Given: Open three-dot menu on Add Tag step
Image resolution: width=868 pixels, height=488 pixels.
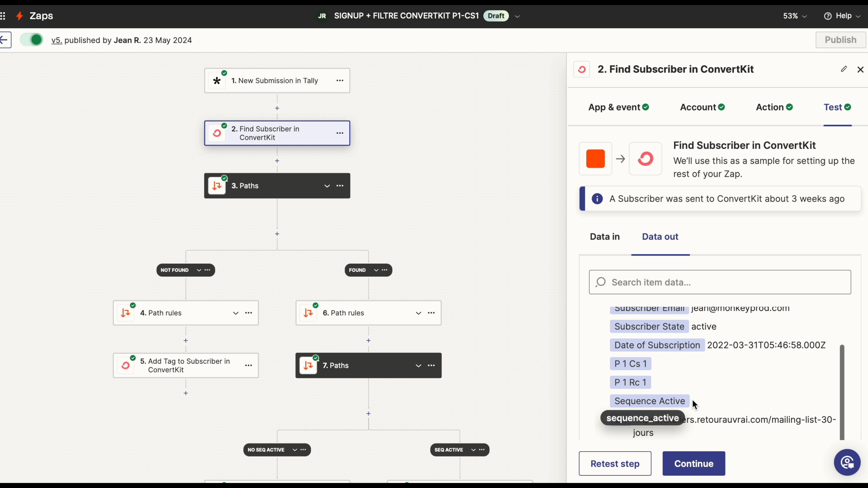Looking at the screenshot, I should pos(248,365).
